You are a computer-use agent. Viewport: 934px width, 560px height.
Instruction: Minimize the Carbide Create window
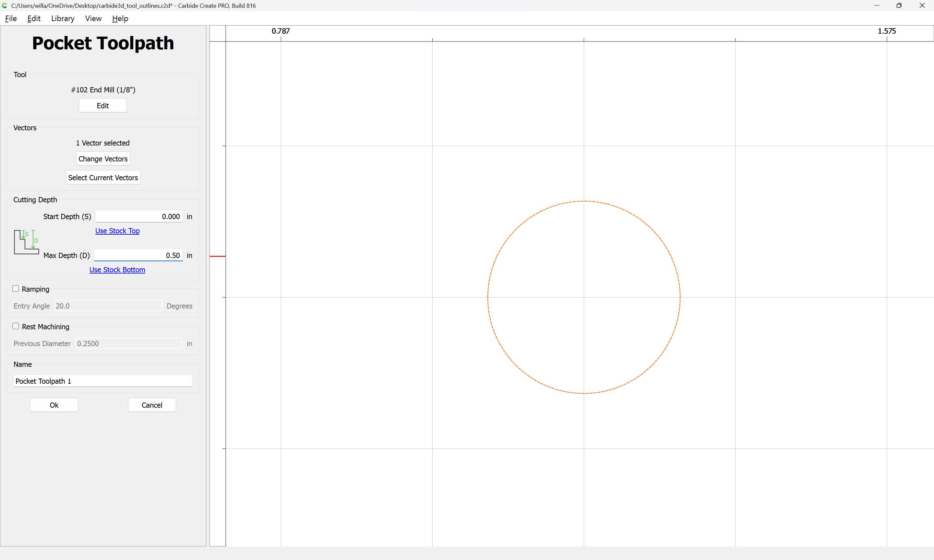(x=877, y=6)
